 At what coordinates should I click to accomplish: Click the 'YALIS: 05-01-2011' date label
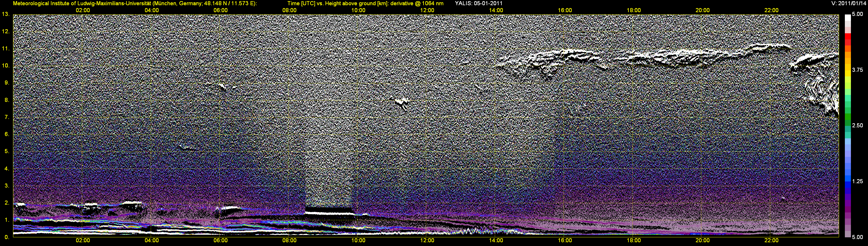479,3
